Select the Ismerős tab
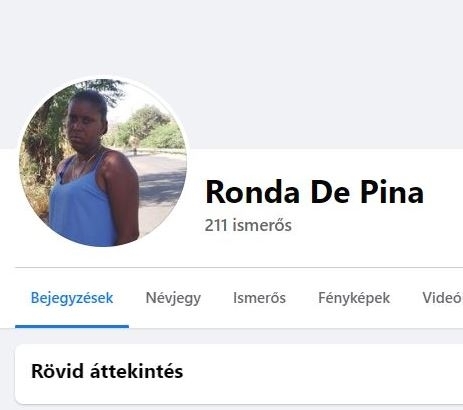Image resolution: width=463 pixels, height=410 pixels. click(x=259, y=298)
